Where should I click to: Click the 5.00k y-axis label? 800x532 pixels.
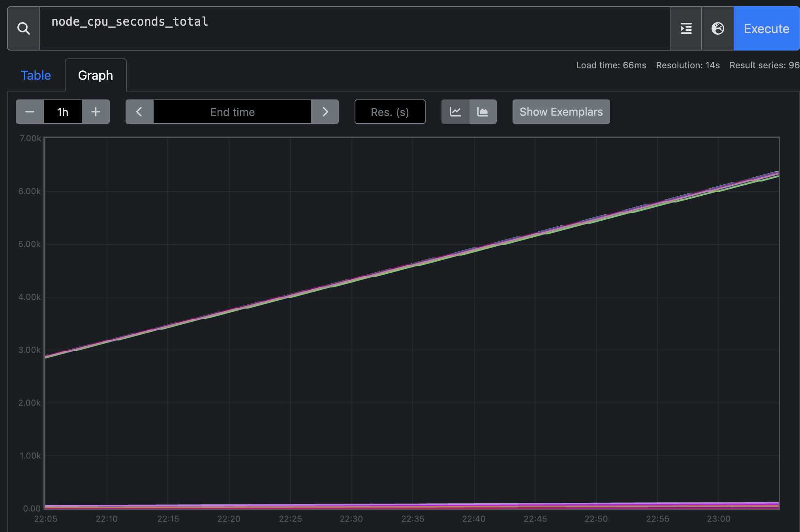coord(29,244)
